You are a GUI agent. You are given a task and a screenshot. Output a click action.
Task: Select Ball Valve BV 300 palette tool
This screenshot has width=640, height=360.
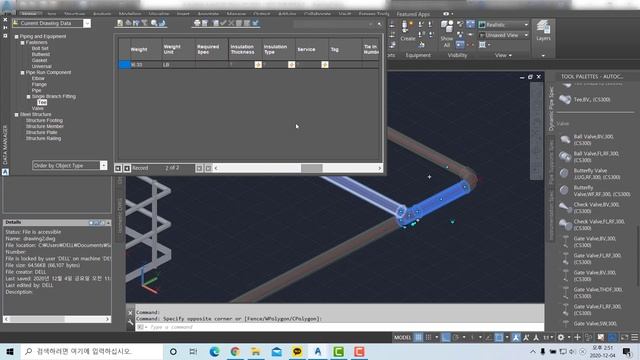[590, 140]
